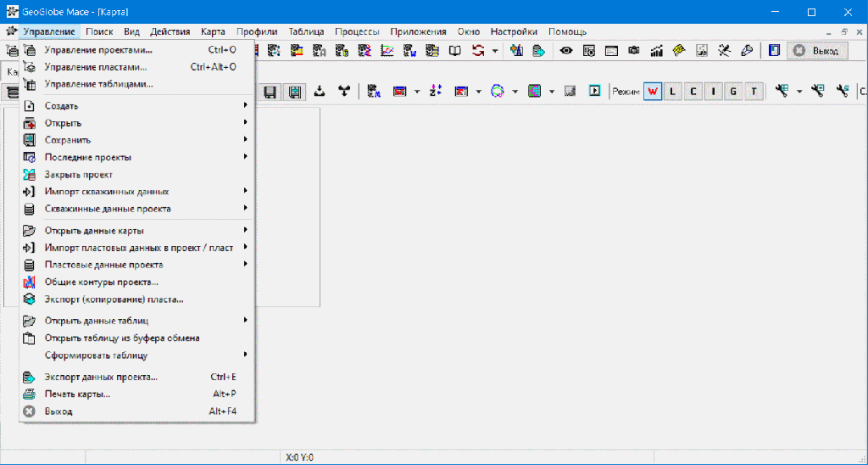Click the bar chart toolbar icon
The height and width of the screenshot is (465, 868).
click(656, 51)
